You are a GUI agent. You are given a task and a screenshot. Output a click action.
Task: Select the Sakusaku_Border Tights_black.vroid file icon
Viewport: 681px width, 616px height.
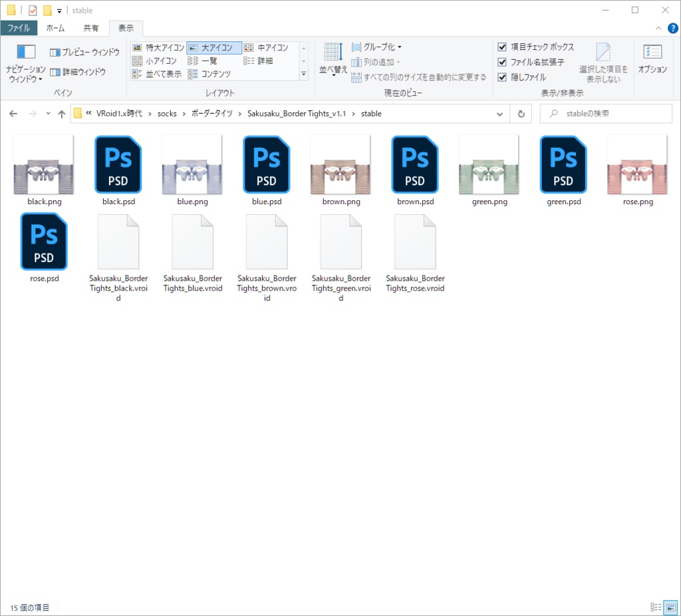[118, 241]
